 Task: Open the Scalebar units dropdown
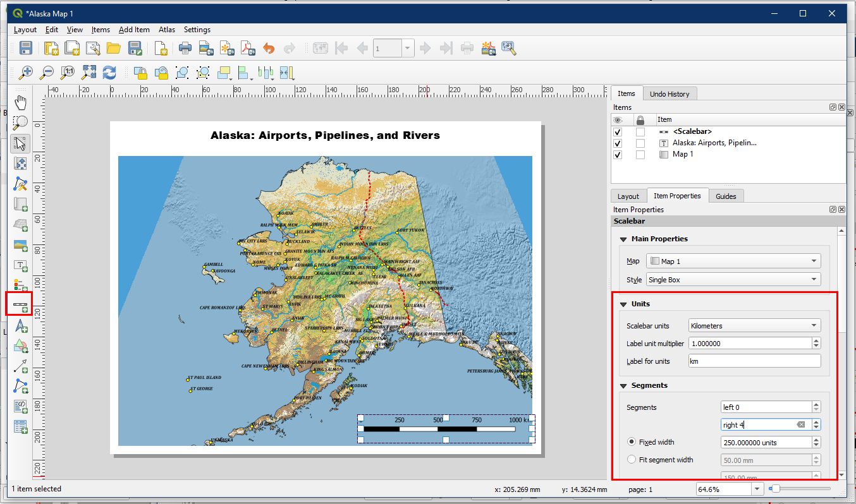point(754,326)
